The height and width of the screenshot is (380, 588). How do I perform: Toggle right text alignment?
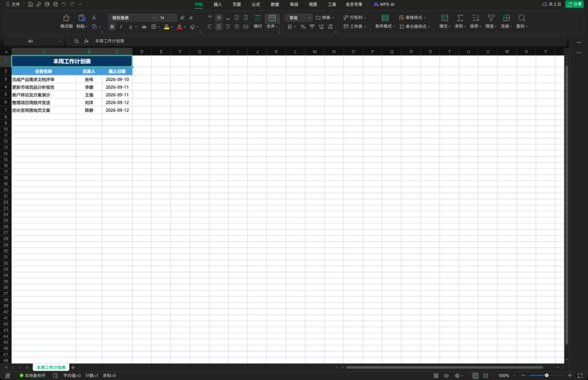point(228,27)
